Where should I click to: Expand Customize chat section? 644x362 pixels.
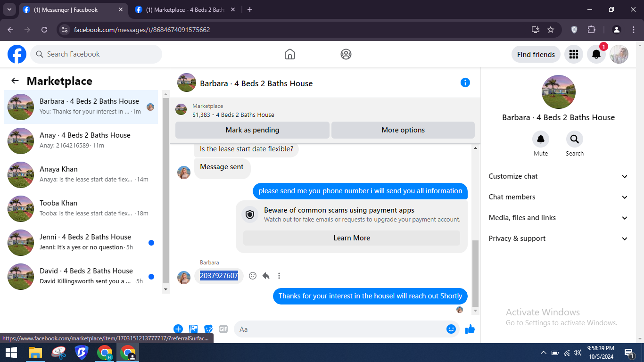click(559, 176)
